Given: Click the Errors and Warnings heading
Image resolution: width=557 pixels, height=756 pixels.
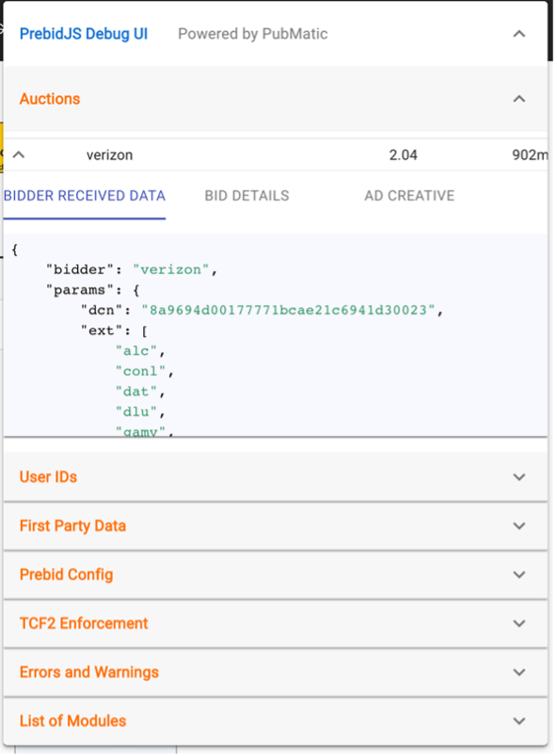Looking at the screenshot, I should pos(89,672).
